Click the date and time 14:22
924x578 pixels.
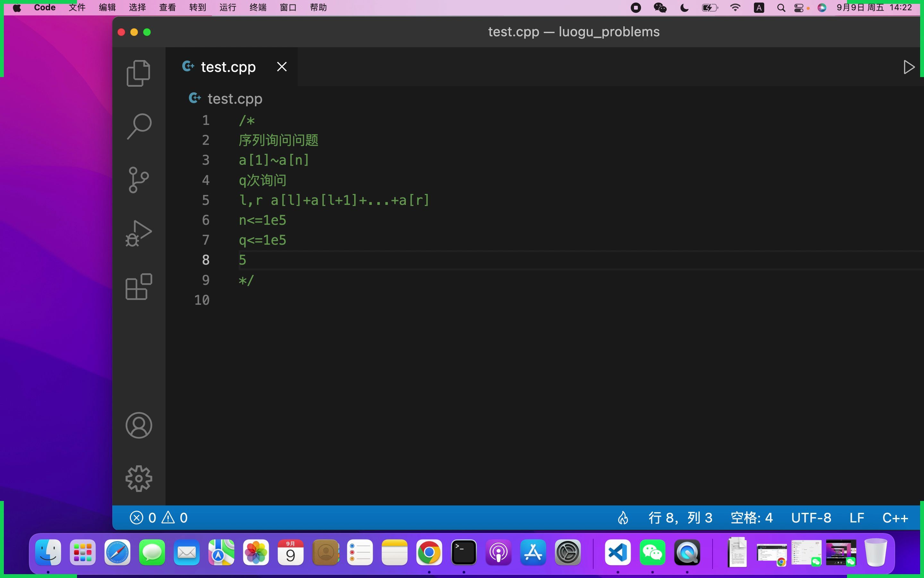(874, 8)
